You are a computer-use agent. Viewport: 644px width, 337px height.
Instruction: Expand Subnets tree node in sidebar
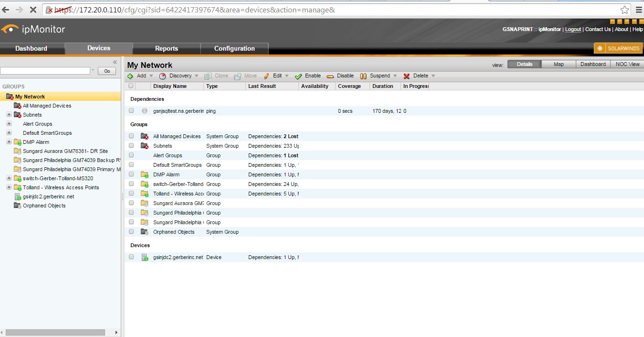9,115
